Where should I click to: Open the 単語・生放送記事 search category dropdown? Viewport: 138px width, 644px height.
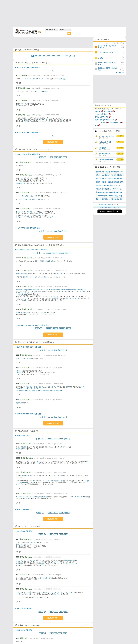tap(52, 30)
